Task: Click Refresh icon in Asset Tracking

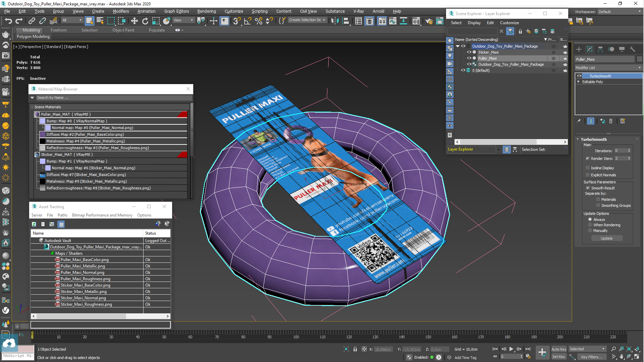Action: 34,224
